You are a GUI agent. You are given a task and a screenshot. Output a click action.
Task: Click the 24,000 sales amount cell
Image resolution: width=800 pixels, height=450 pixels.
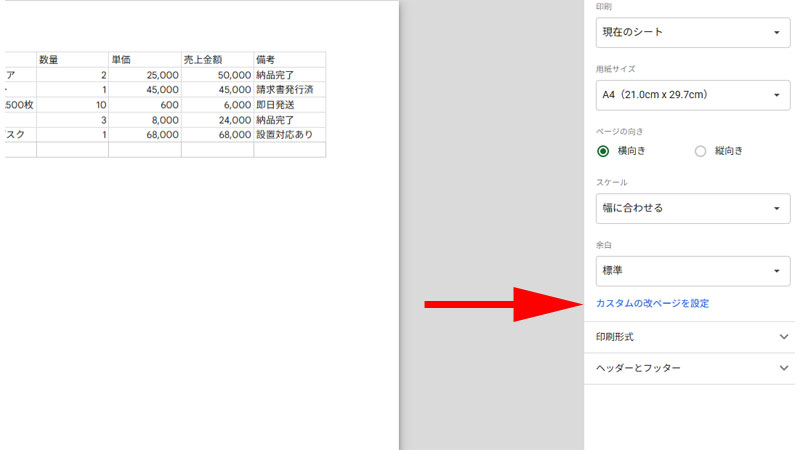pos(217,120)
